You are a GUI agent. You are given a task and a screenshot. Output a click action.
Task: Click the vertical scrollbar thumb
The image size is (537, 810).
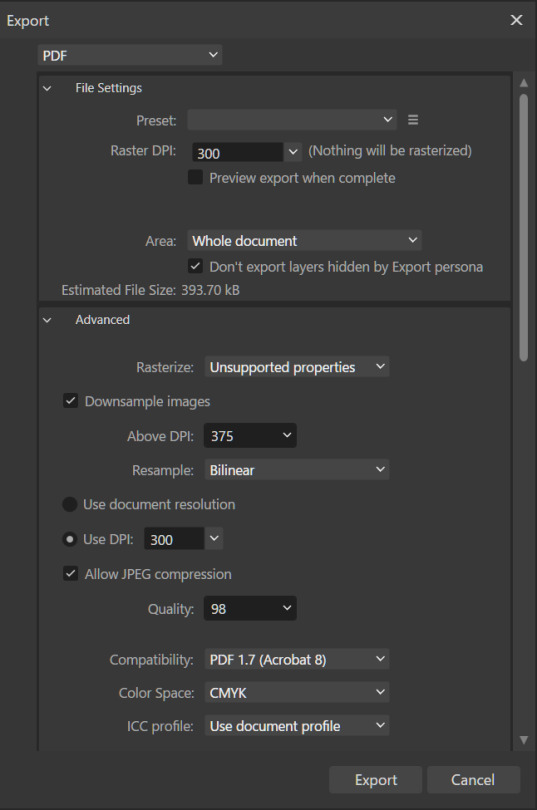(x=524, y=227)
